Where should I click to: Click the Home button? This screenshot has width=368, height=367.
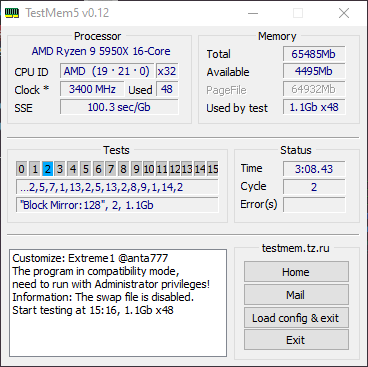coord(296,272)
